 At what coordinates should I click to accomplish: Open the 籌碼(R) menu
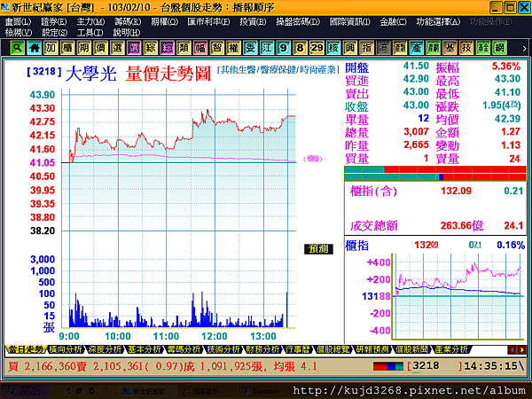coord(128,22)
